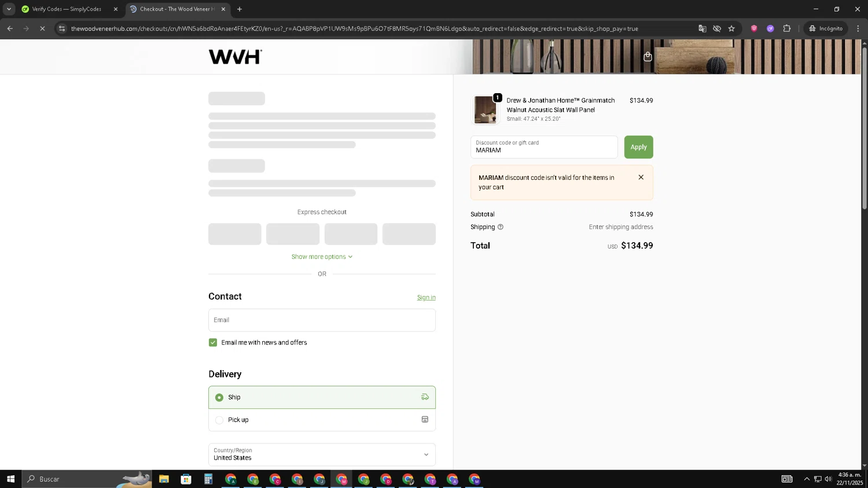Click the Buscar taskbar search box
Image resolution: width=868 pixels, height=488 pixels.
tap(87, 479)
